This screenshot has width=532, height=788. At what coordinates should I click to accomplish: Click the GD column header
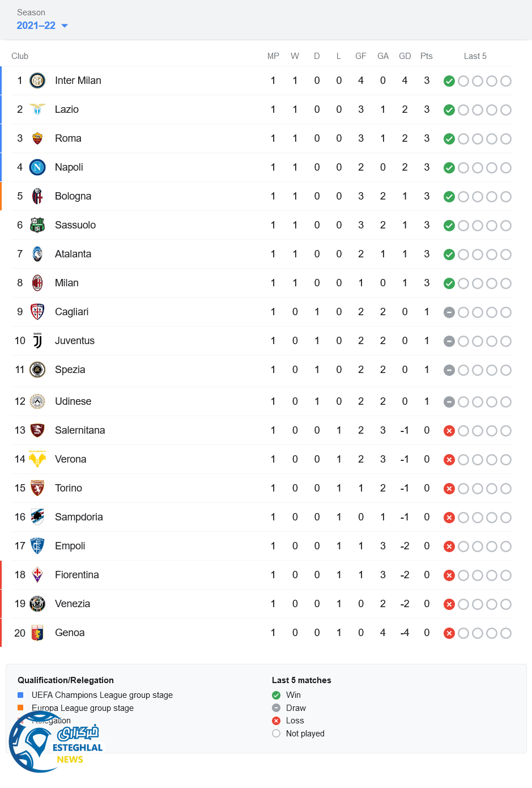pos(405,56)
